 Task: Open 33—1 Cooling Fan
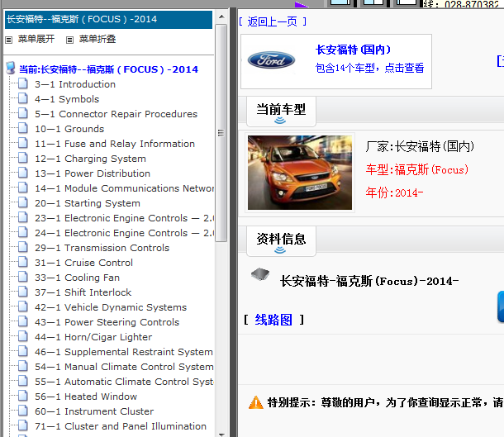click(77, 278)
